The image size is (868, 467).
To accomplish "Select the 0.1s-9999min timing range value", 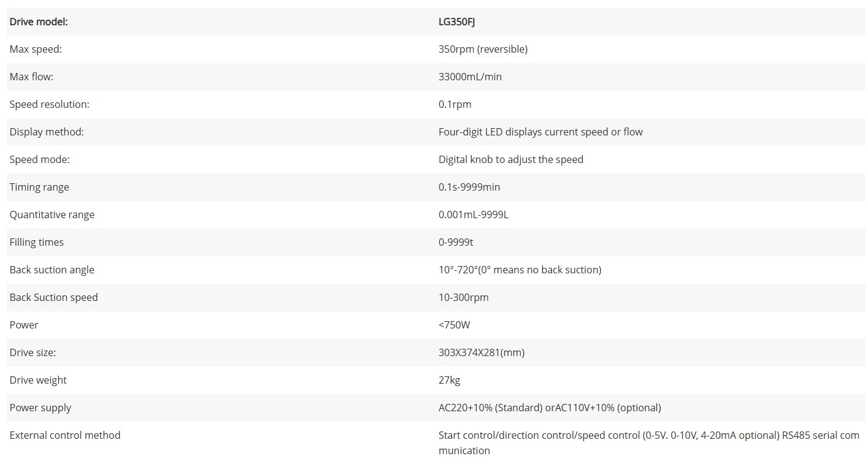I will 469,187.
